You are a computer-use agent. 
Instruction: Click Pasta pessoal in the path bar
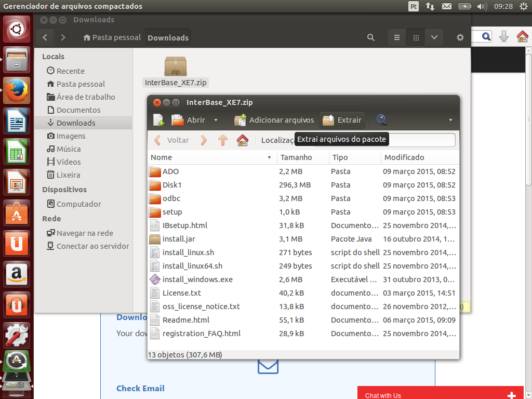[111, 37]
